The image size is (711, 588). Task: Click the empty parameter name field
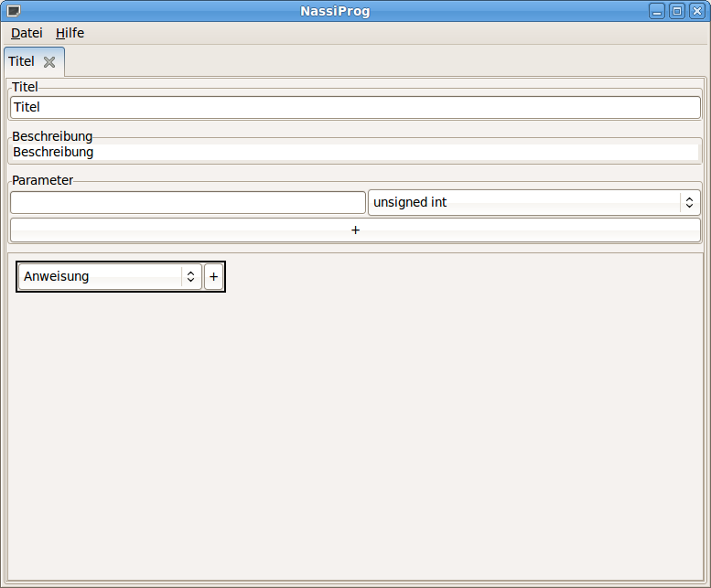(188, 202)
